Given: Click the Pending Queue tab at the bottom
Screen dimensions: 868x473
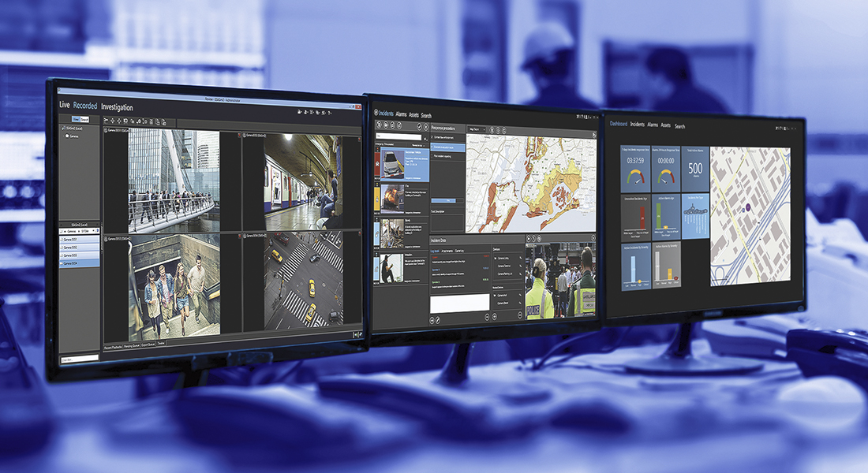Looking at the screenshot, I should pyautogui.click(x=131, y=345).
